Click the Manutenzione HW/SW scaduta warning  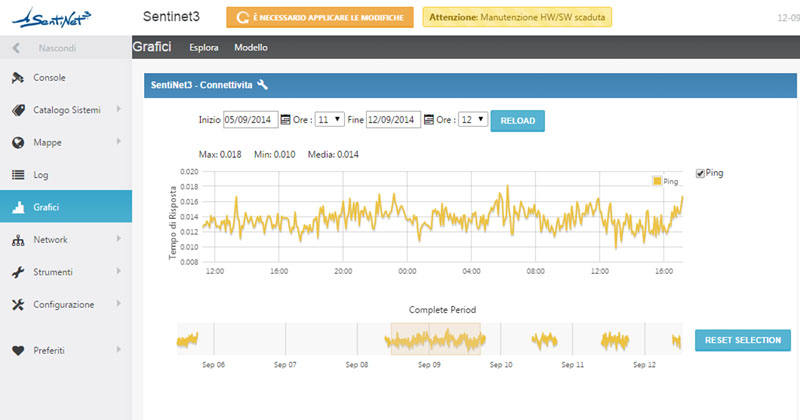click(517, 17)
